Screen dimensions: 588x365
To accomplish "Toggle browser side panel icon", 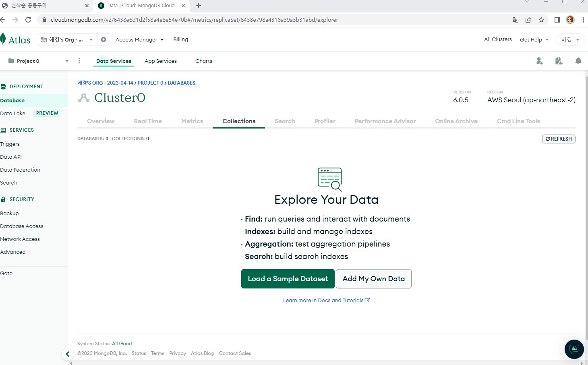I will pos(557,20).
